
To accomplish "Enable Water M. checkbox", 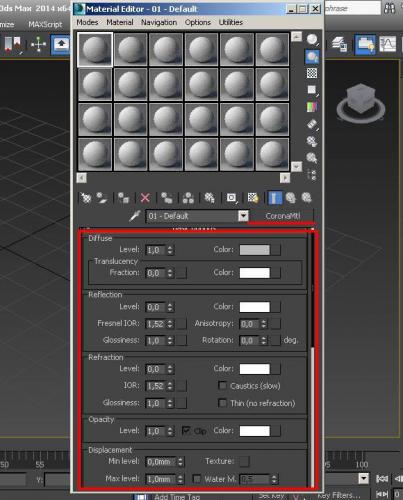I will point(197,479).
